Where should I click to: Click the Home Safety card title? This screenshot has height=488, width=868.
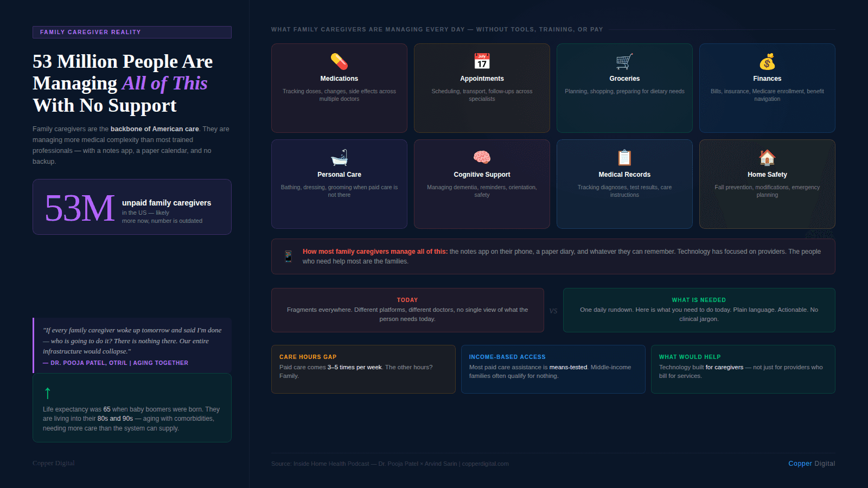pos(767,175)
